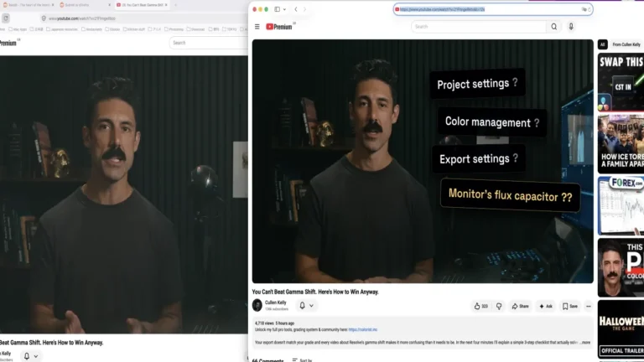
Task: Open the coloristinc link in description
Action: pos(362,329)
